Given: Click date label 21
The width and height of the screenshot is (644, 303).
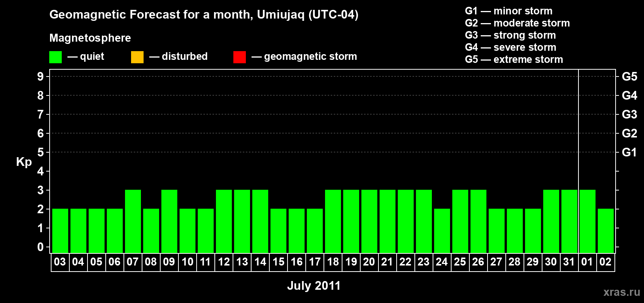Looking at the screenshot, I should (x=387, y=262).
